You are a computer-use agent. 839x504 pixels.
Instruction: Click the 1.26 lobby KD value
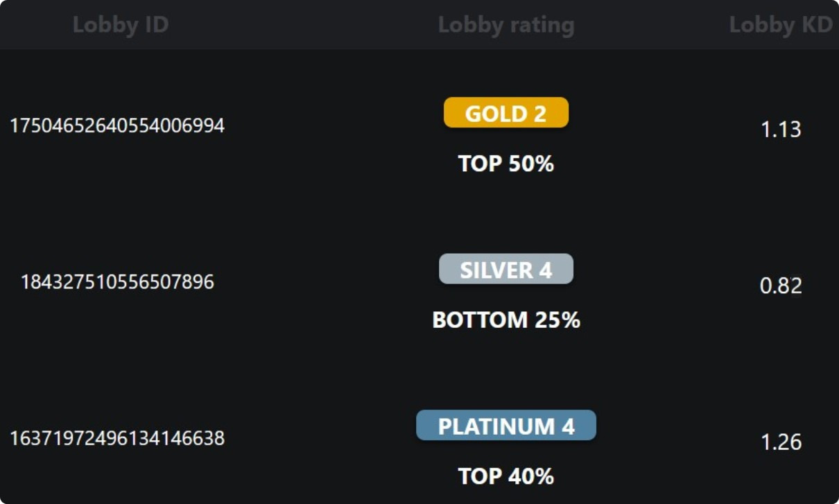(x=781, y=442)
